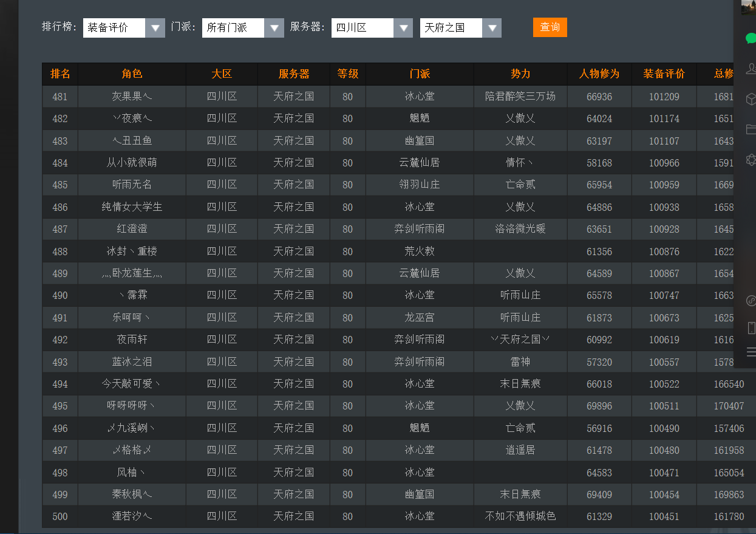Viewport: 756px width, 534px height.
Task: Click the flower-shaped icon in the sidebar
Action: (751, 160)
